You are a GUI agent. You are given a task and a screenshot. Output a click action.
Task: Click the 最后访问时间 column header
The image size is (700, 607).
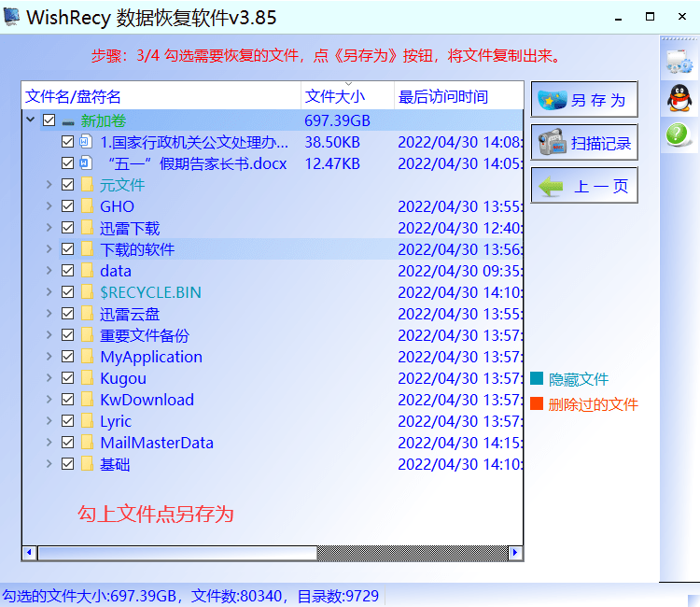(x=442, y=97)
